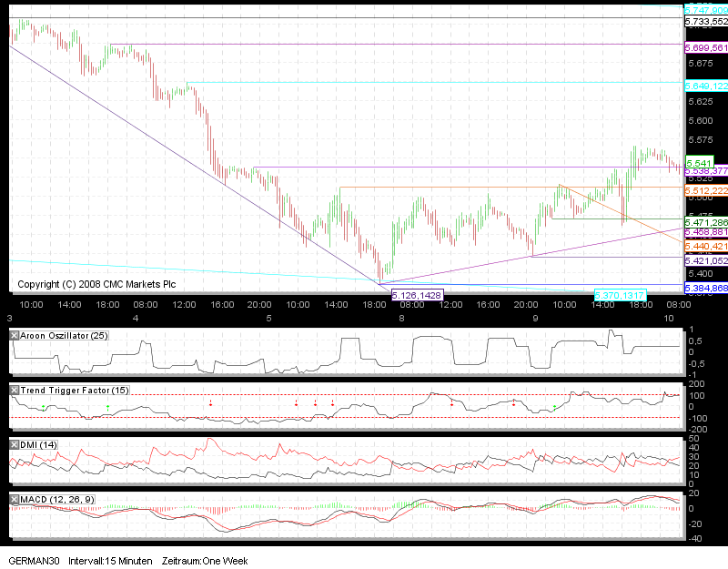Click the GERMAN30 instrument name
The height and width of the screenshot is (569, 728).
[x=34, y=561]
